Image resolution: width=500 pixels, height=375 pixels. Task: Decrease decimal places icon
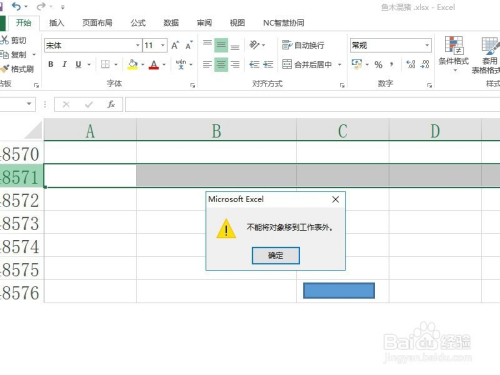425,64
